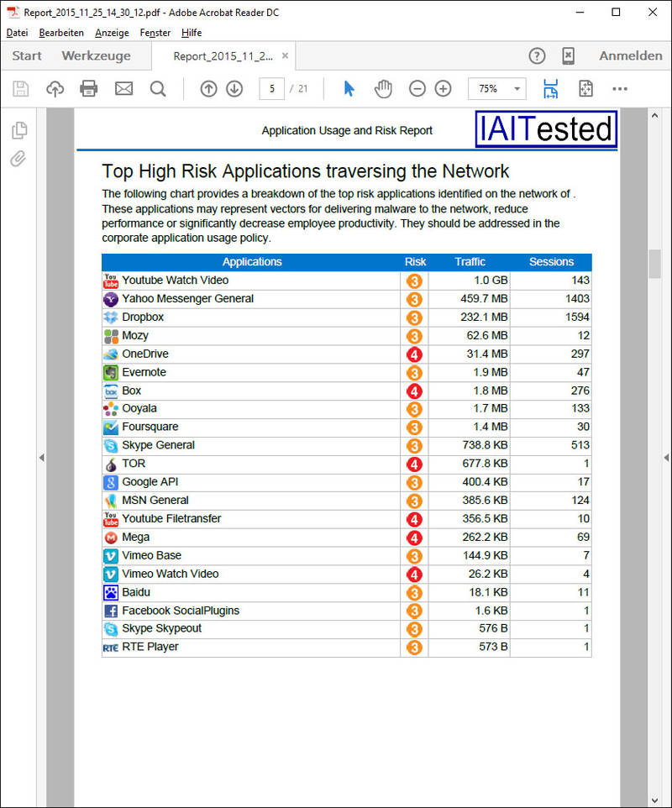The width and height of the screenshot is (672, 808).
Task: Click the fit width scrolling icon
Action: click(551, 89)
